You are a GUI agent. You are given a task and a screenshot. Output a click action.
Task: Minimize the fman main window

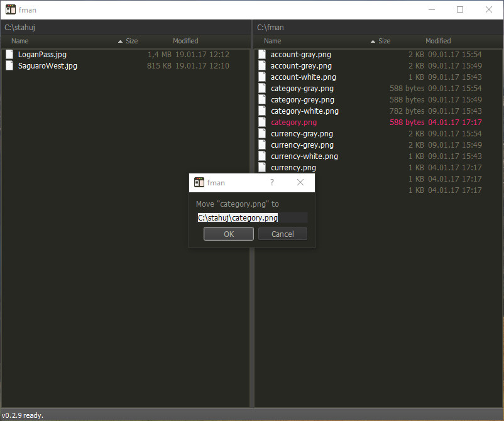coord(432,9)
